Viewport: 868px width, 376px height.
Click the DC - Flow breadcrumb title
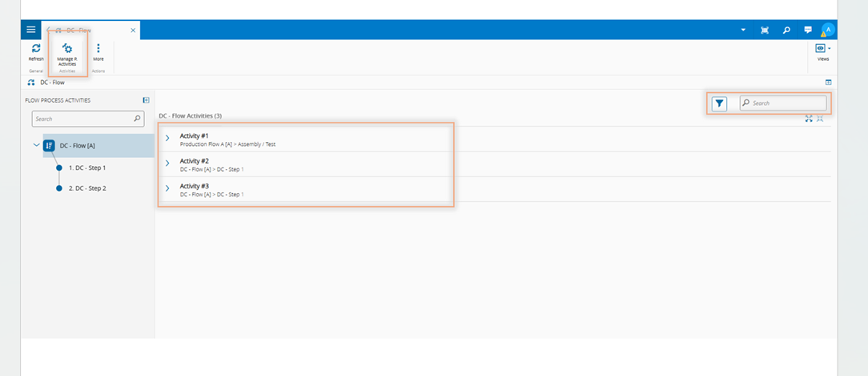(x=53, y=83)
